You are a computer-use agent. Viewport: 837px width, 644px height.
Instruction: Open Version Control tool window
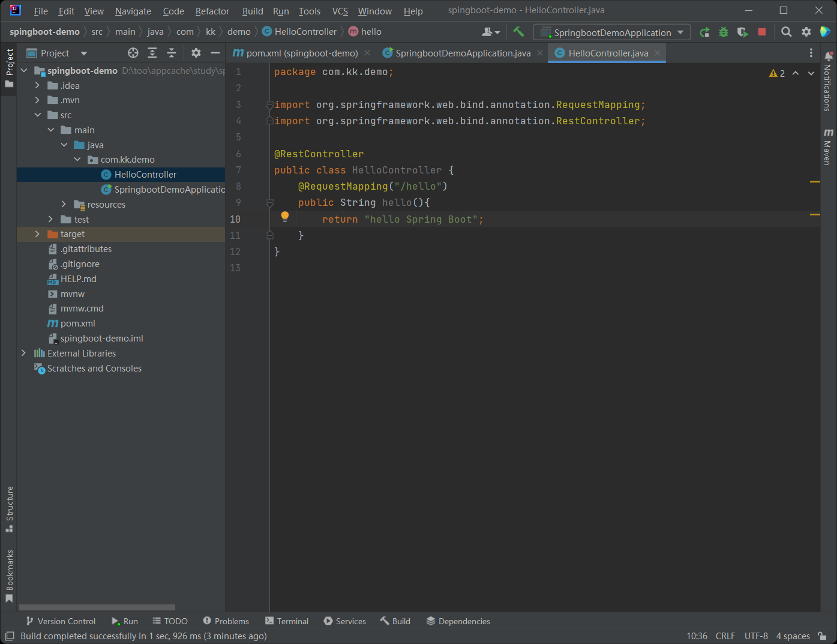(x=60, y=621)
